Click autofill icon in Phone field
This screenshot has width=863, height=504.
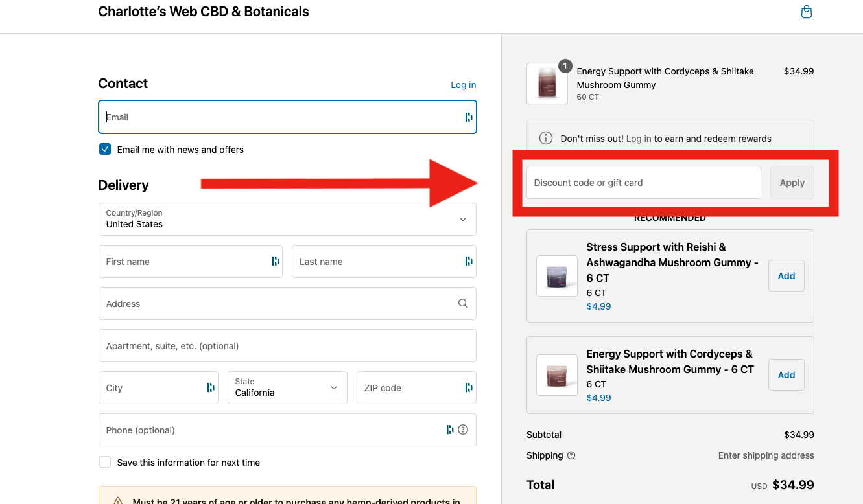(x=449, y=430)
